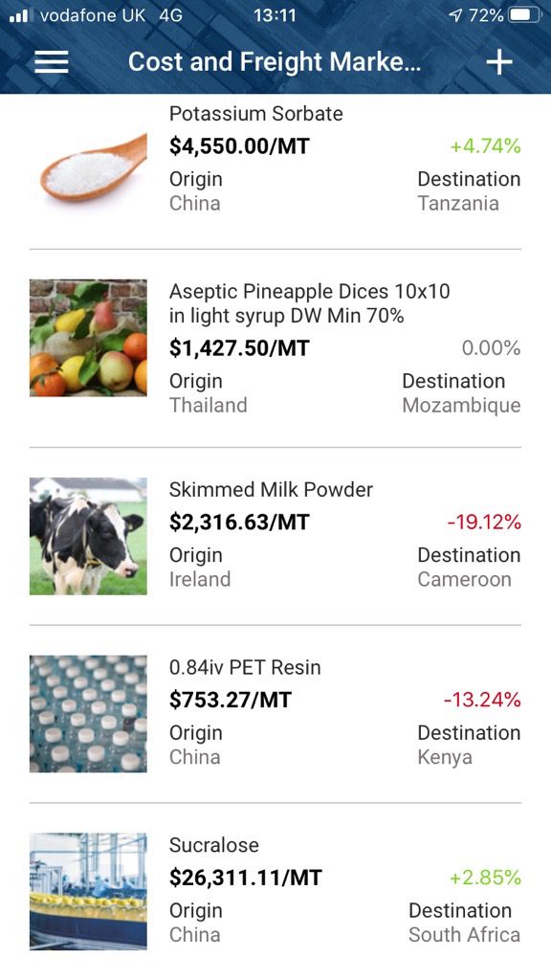Tap the 13:11 clock in status bar
The image size is (551, 980).
point(275,15)
